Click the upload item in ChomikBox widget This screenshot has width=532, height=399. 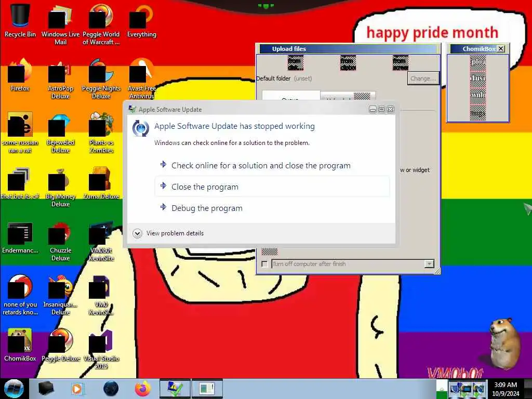click(x=478, y=62)
